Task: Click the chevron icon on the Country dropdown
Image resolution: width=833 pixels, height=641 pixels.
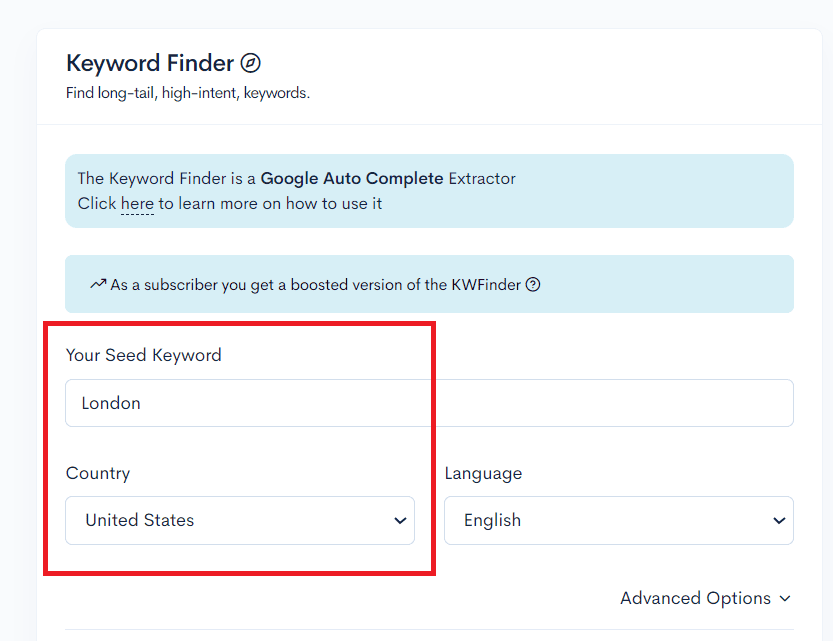Action: click(399, 520)
